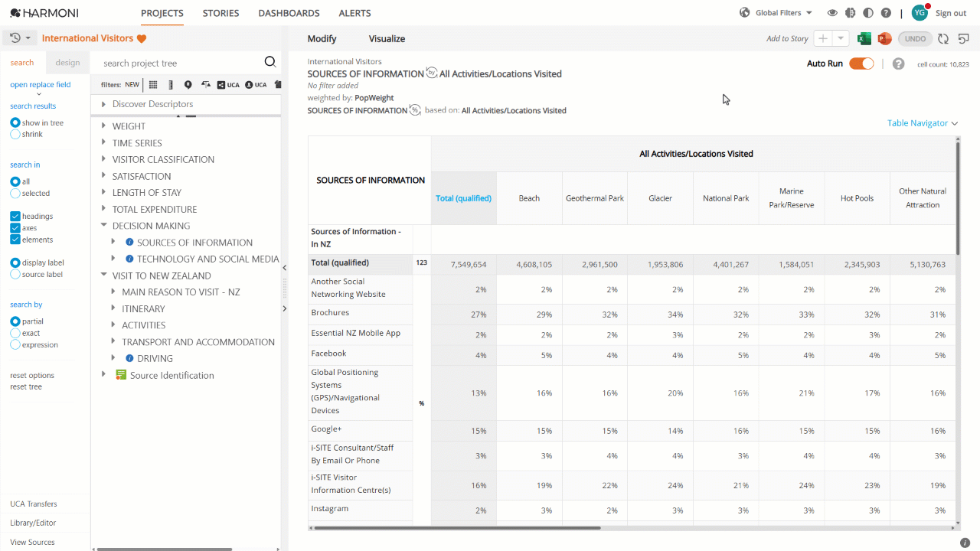980x551 pixels.
Task: Open Add to Story dropdown arrow
Action: click(841, 39)
